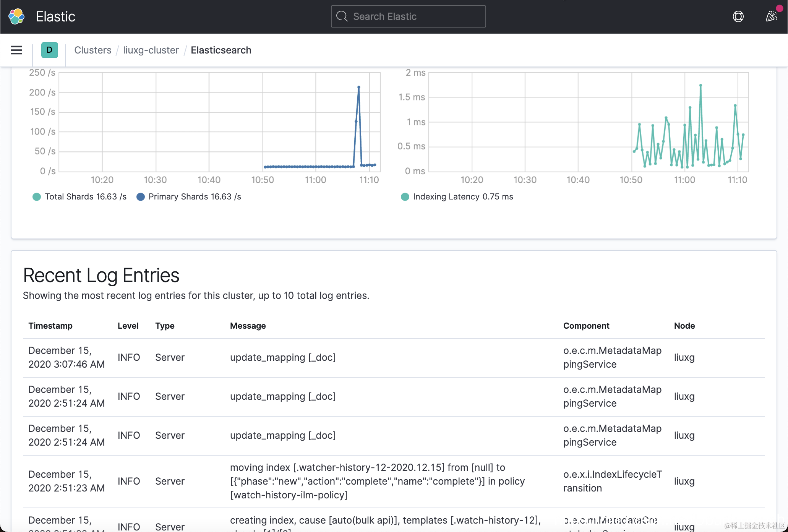Click the 11:00 label on indexing rate chart
788x532 pixels.
coord(316,180)
